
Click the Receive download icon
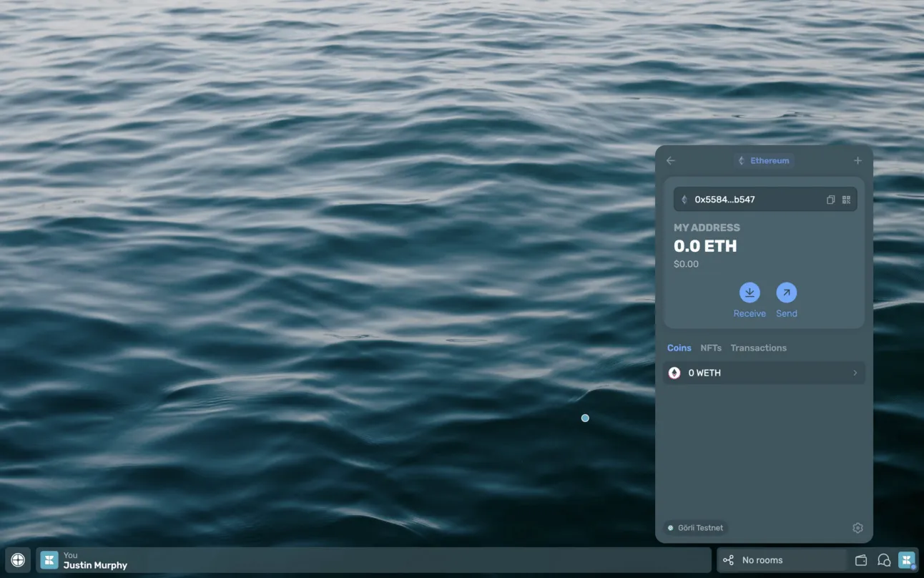tap(749, 293)
